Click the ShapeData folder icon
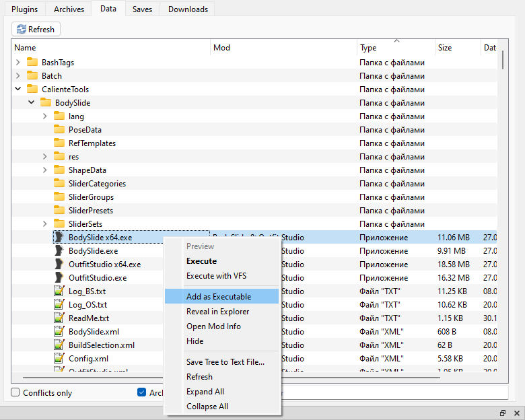Viewport: 525px width, 420px height. (x=59, y=170)
